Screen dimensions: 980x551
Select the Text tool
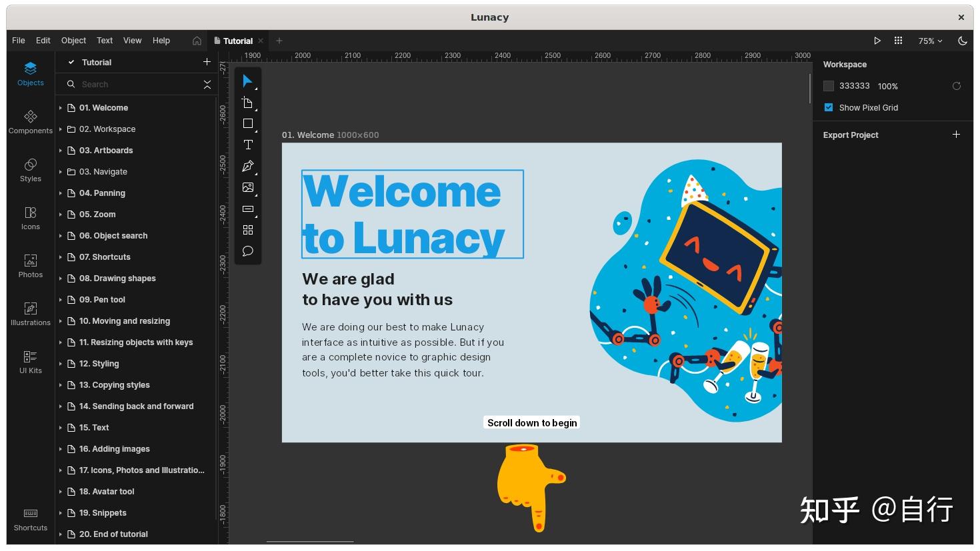pos(247,145)
